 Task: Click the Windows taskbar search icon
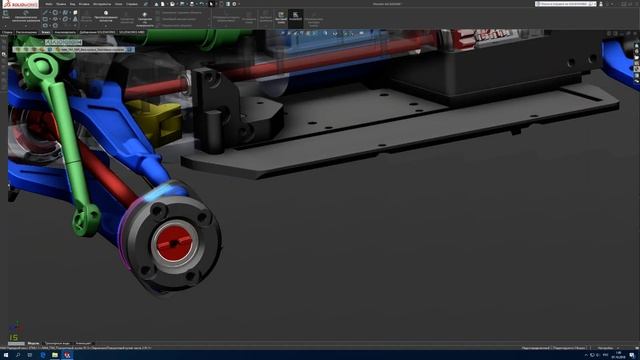18,355
